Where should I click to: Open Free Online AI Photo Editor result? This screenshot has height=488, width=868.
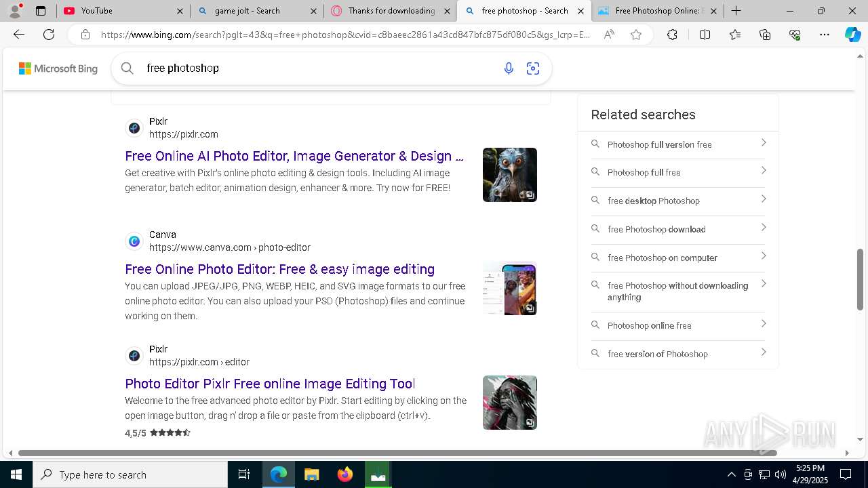294,156
